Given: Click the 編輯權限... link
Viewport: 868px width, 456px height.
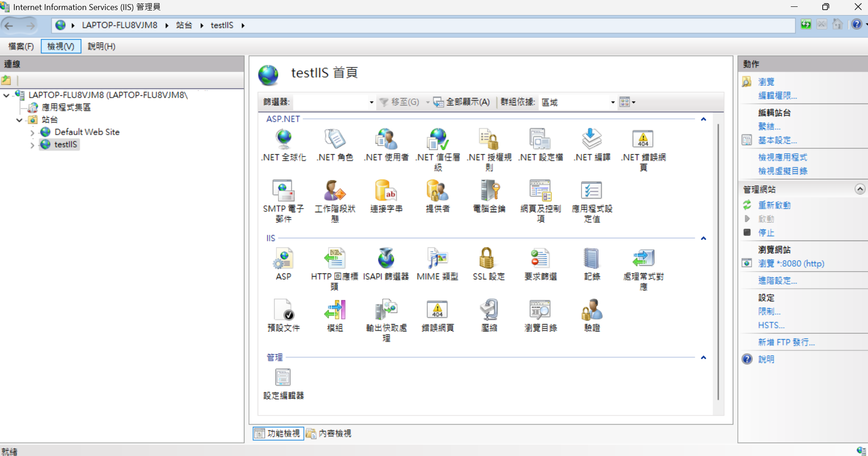Looking at the screenshot, I should pos(778,95).
